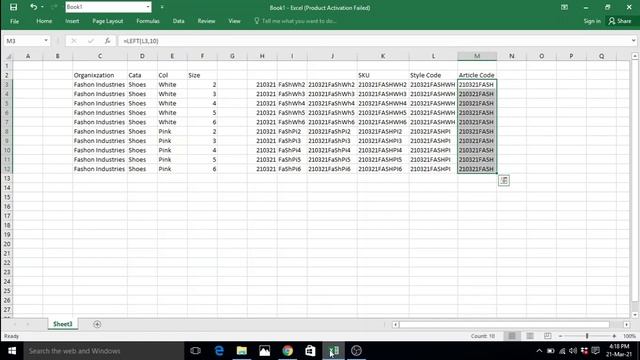The image size is (640, 360).
Task: Click vertical scrollbar up arrow
Action: point(635,56)
